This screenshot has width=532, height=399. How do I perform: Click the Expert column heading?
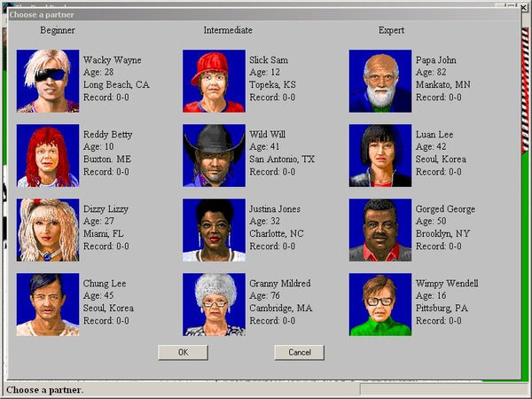pyautogui.click(x=391, y=30)
